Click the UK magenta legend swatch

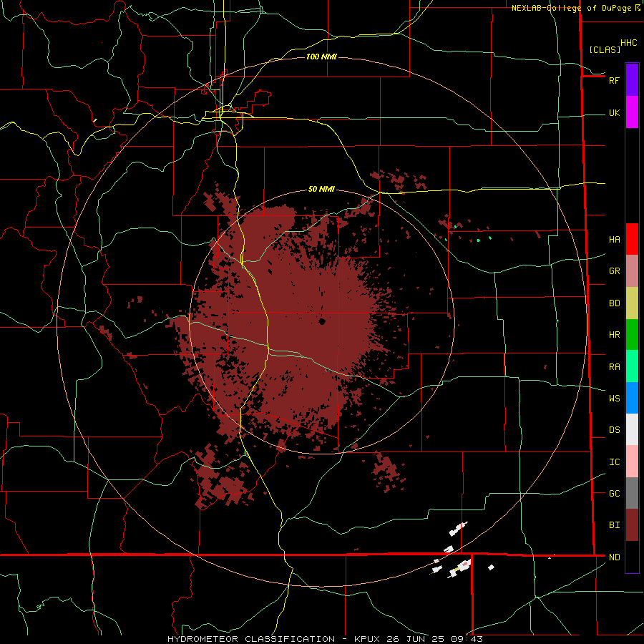(632, 112)
